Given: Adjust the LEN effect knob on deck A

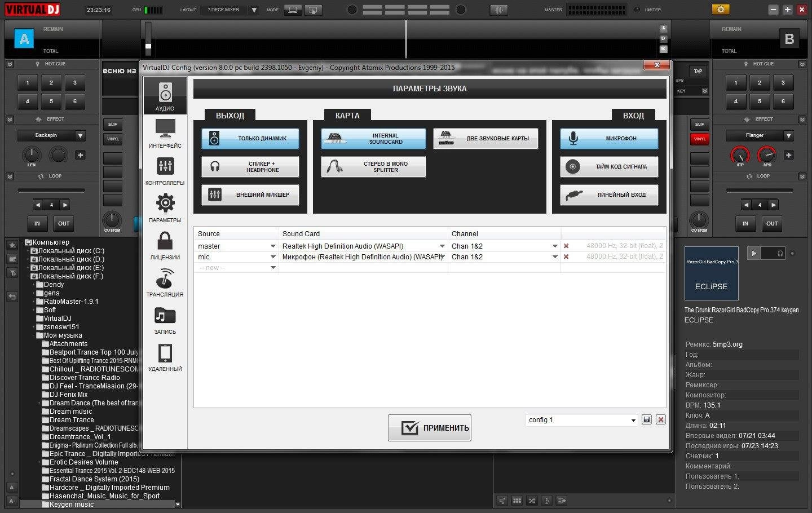Looking at the screenshot, I should [32, 154].
